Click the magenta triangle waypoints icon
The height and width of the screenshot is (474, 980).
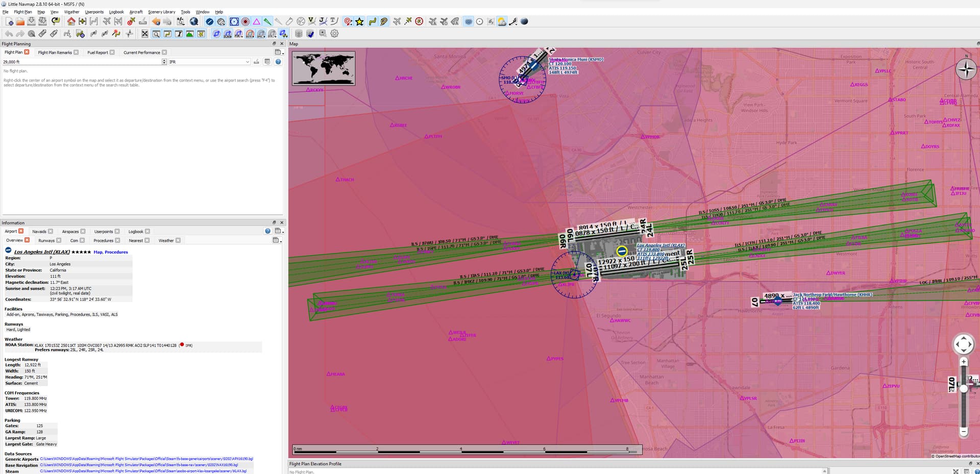click(256, 21)
